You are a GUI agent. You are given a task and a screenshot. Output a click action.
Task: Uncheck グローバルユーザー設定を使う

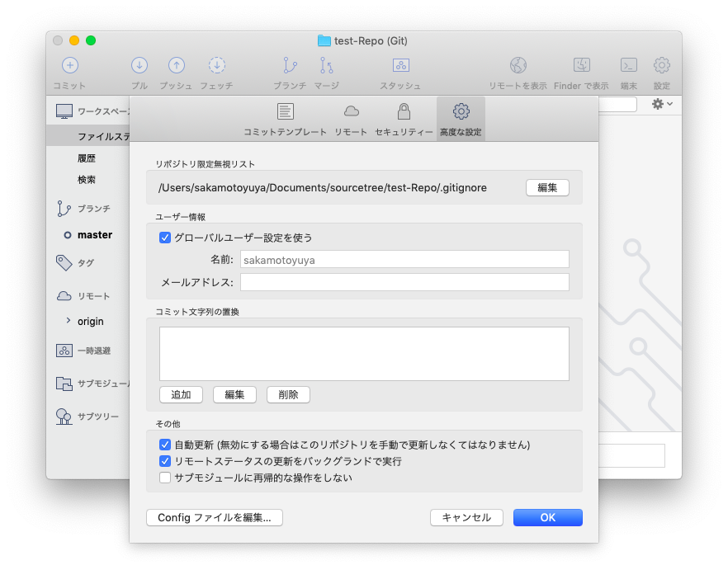[164, 238]
